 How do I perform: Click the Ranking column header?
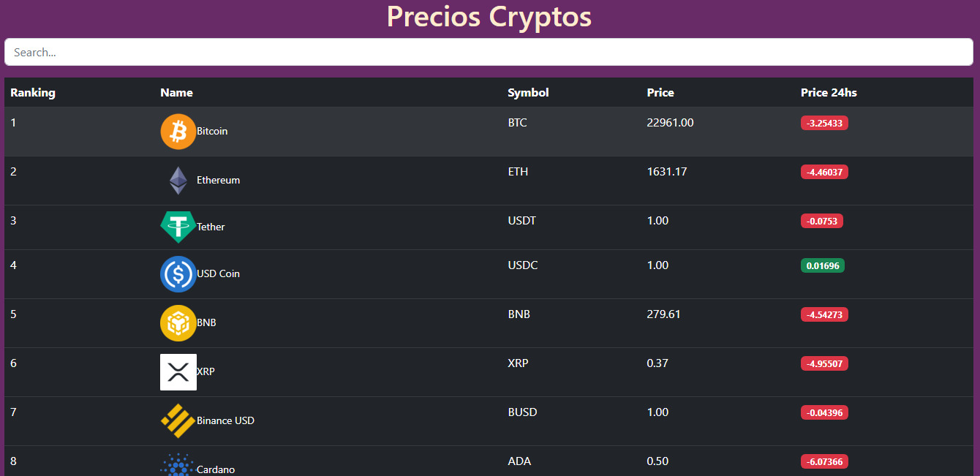pos(33,92)
